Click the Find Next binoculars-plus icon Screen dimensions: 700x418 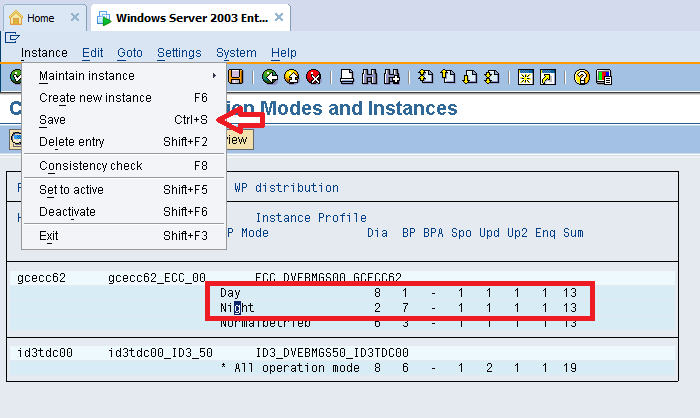392,77
